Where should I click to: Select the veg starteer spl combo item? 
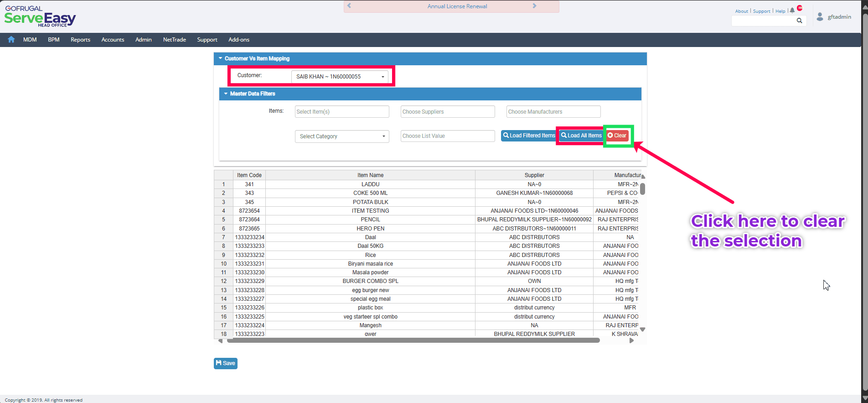point(370,317)
